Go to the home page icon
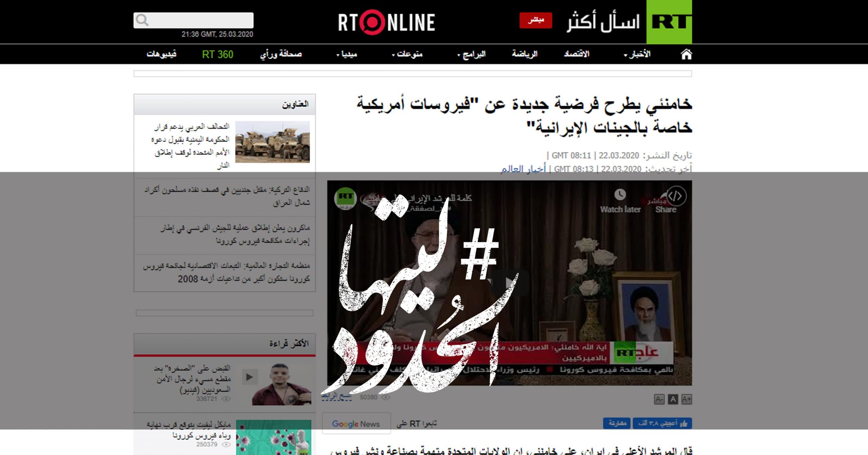This screenshot has height=455, width=868. 686,54
